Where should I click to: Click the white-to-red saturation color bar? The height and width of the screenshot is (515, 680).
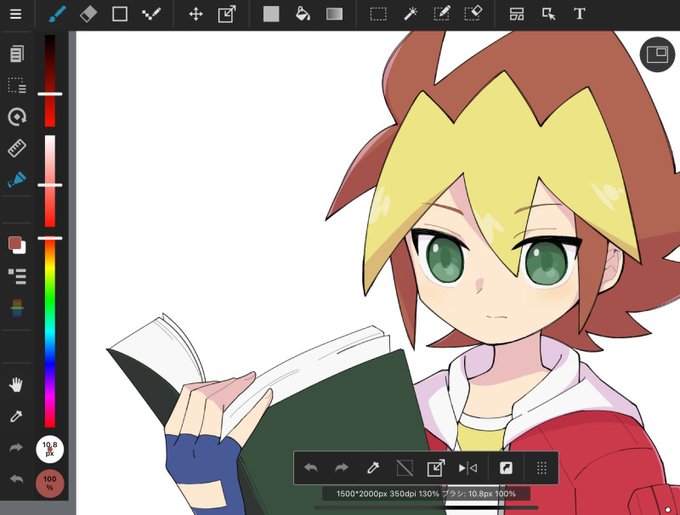pos(50,181)
